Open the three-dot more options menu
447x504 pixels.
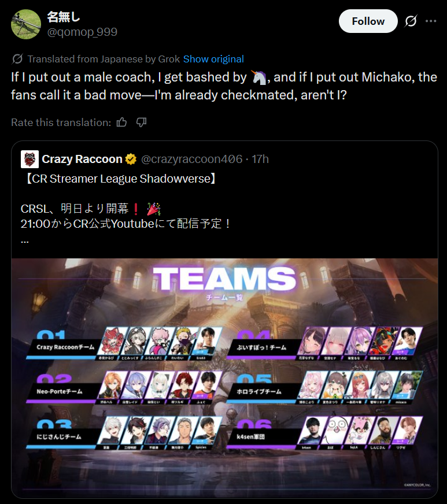click(431, 21)
